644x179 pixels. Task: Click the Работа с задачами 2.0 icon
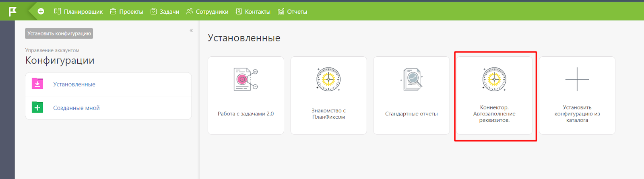click(246, 79)
